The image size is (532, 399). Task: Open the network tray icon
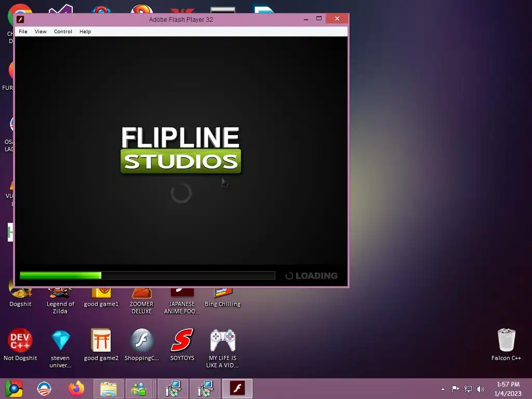pos(468,389)
